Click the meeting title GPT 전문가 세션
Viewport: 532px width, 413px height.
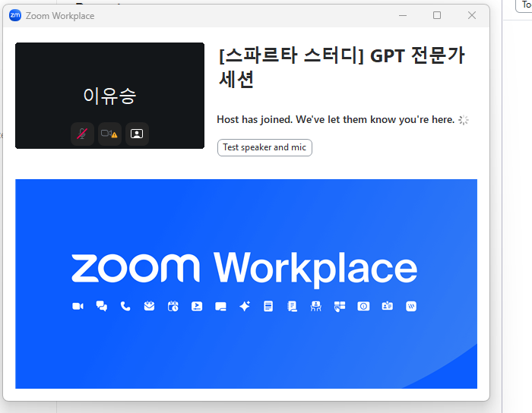(342, 67)
